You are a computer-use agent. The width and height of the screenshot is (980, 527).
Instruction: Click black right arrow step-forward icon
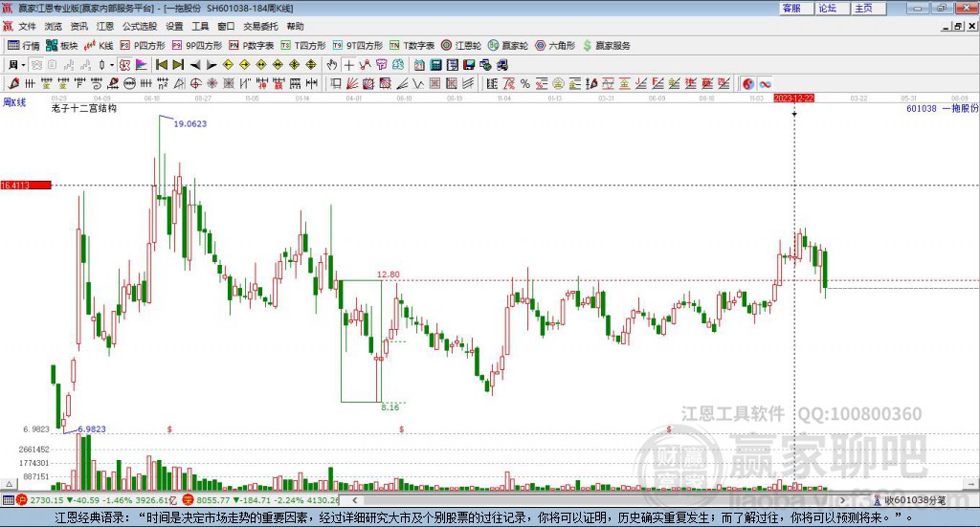212,65
